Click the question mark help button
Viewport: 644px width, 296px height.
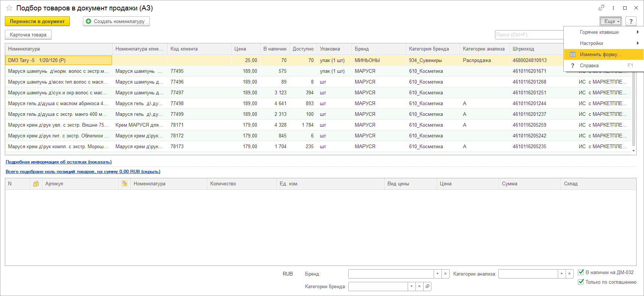[631, 21]
